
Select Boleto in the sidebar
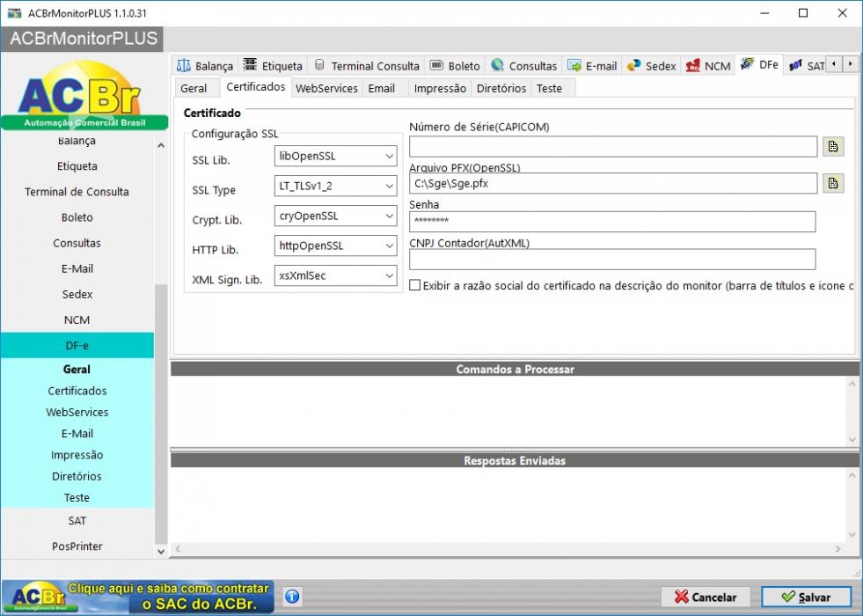77,217
